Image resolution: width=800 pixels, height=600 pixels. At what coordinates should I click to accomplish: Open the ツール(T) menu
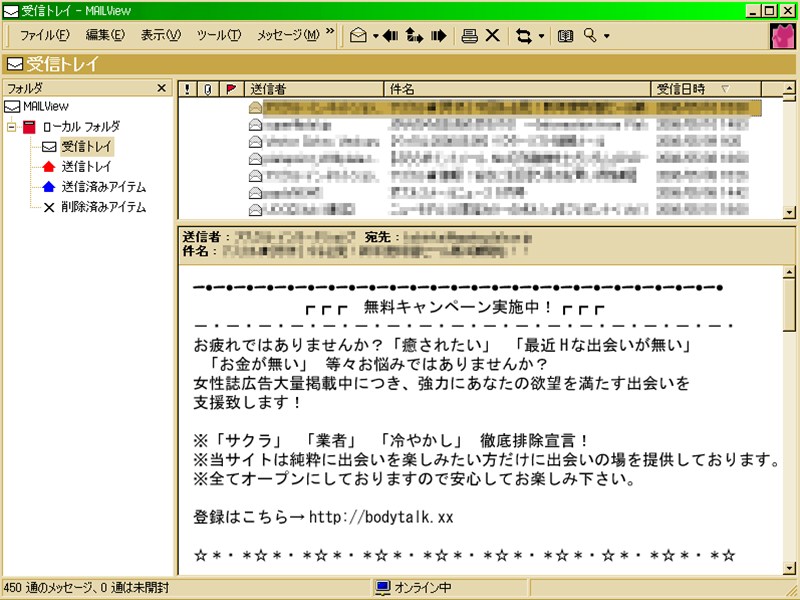[x=218, y=36]
